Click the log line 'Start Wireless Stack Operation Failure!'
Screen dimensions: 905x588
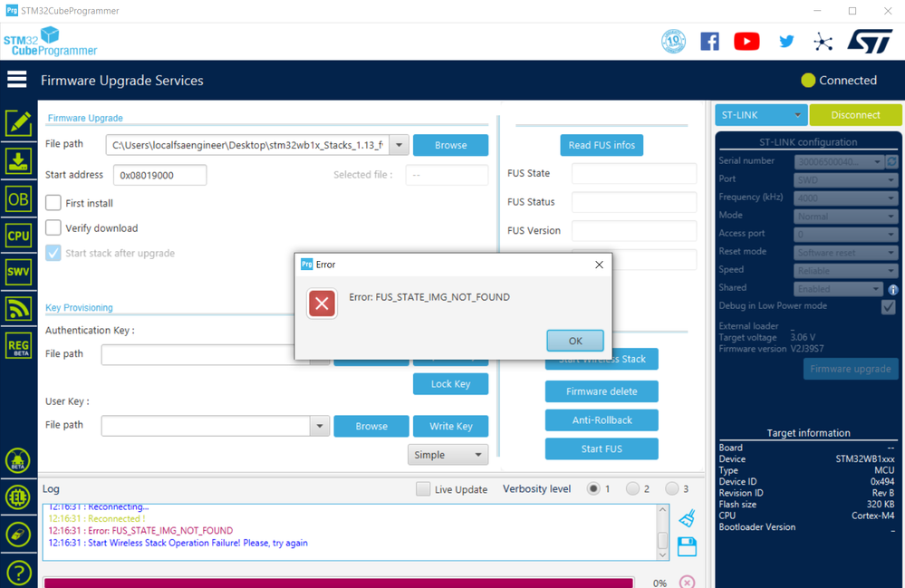(x=178, y=543)
